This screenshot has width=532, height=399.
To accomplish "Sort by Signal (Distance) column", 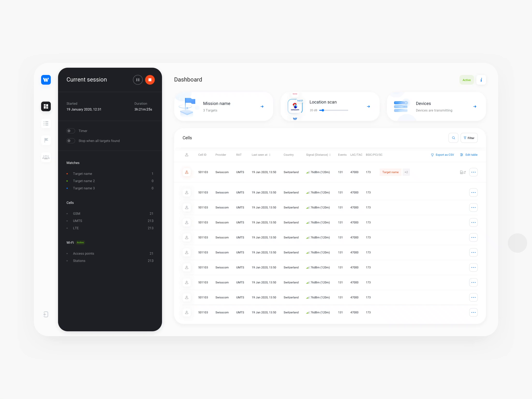I will pos(318,155).
